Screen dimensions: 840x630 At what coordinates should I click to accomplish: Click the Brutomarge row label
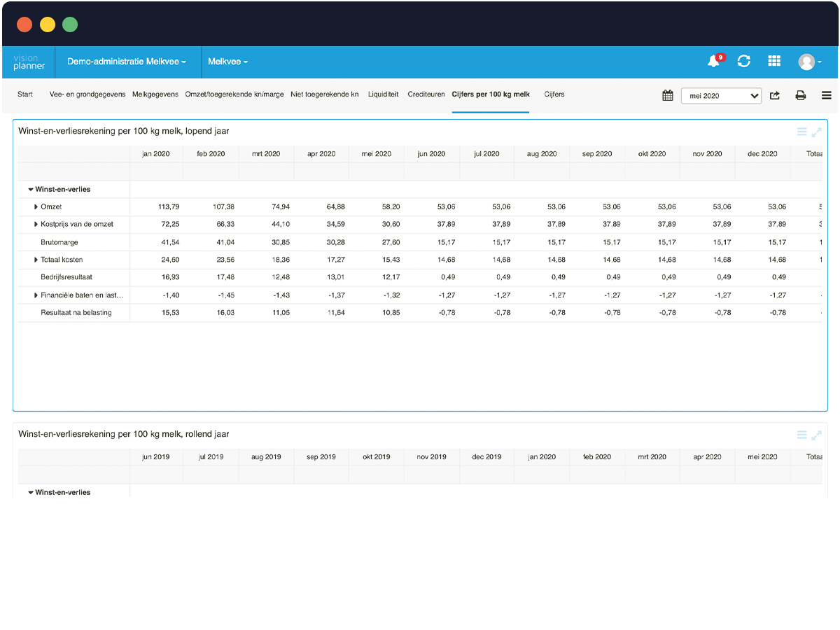tap(59, 242)
